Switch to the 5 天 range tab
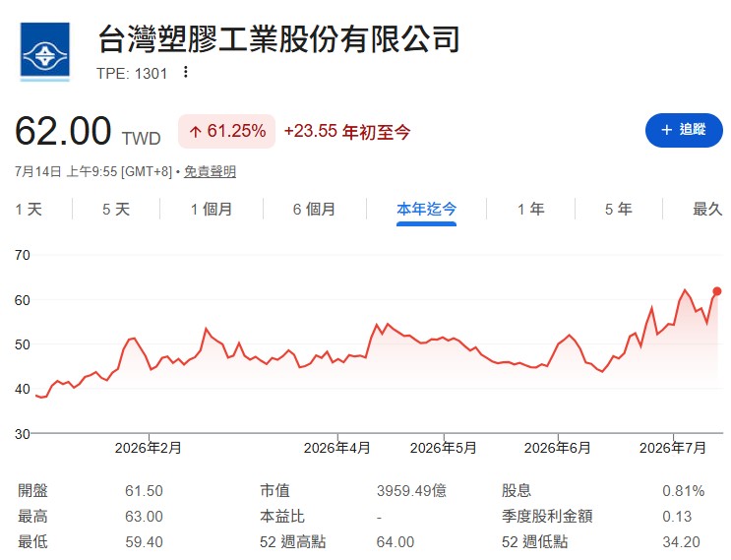 click(x=116, y=209)
